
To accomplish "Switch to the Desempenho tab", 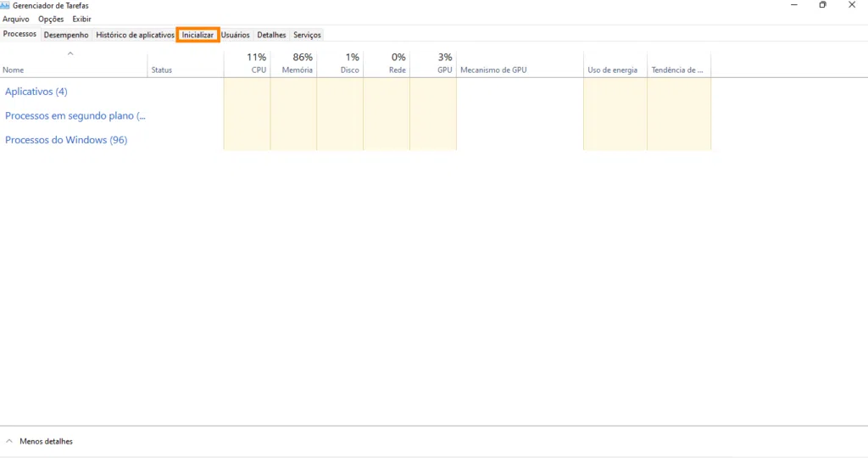I will pyautogui.click(x=66, y=35).
